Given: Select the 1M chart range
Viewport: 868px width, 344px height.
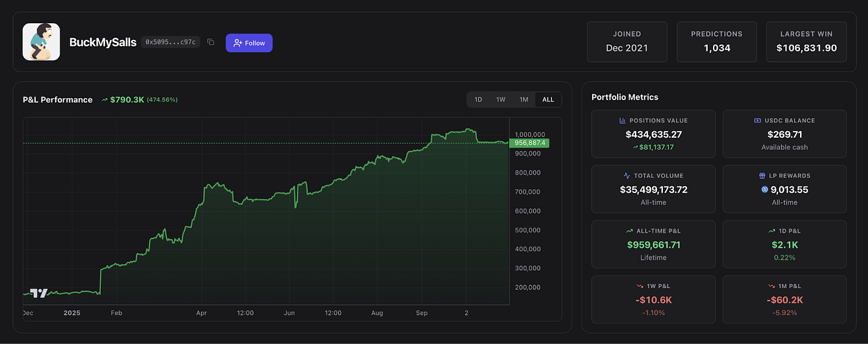Looking at the screenshot, I should [x=523, y=100].
